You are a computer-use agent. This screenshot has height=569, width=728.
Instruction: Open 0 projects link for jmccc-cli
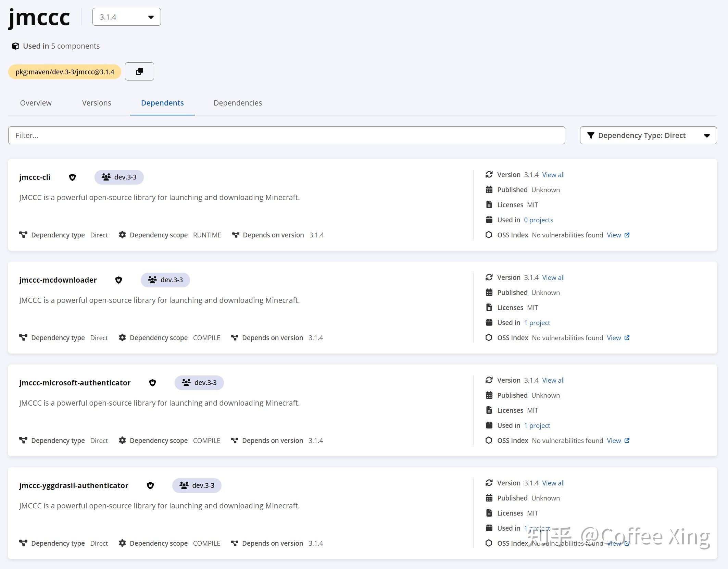coord(538,220)
